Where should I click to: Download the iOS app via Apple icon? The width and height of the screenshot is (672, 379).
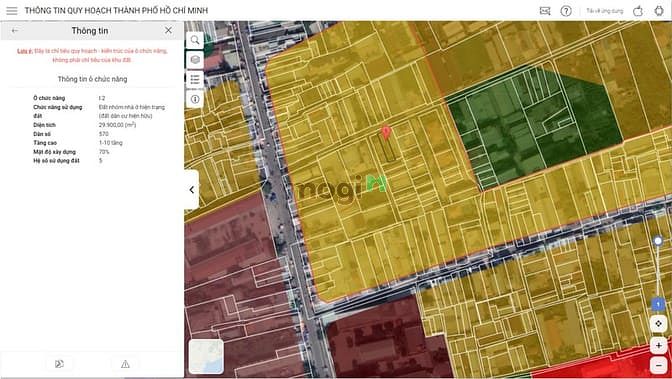[638, 11]
